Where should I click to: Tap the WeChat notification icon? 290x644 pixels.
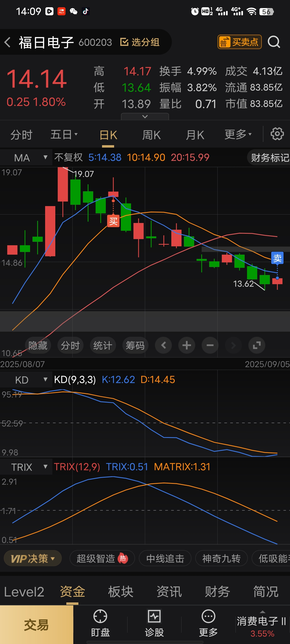coord(74,11)
